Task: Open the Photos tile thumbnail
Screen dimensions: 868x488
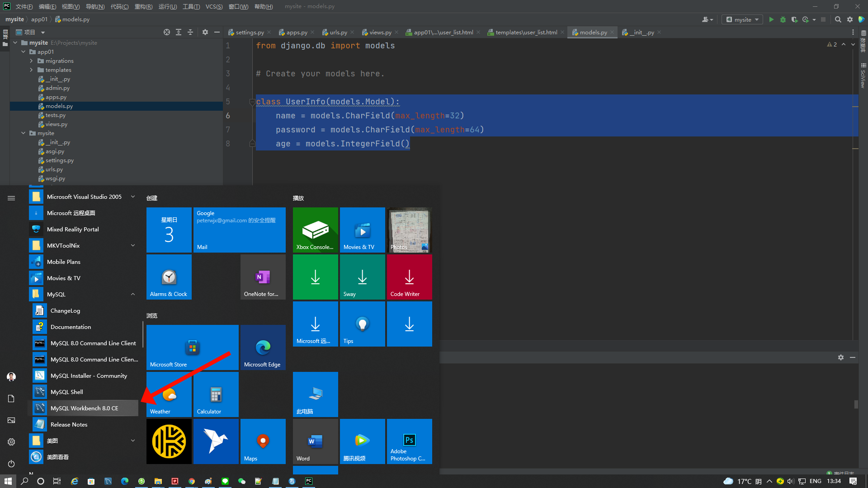Action: (x=410, y=230)
